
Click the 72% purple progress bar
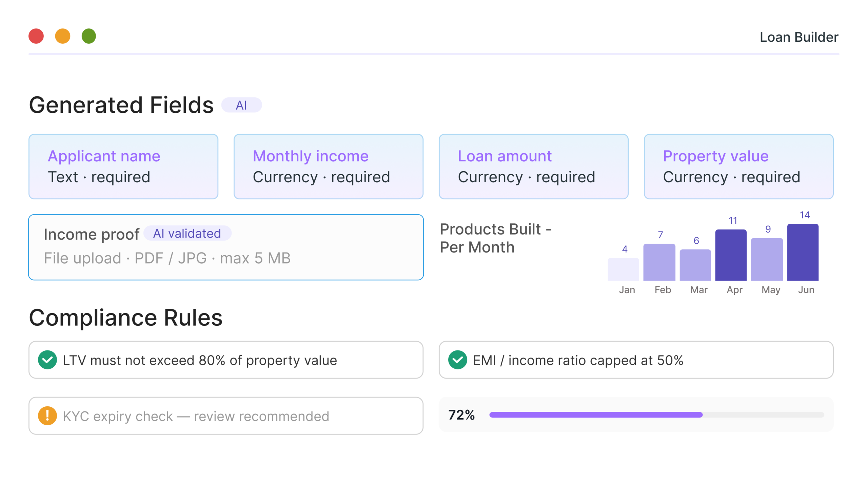click(x=596, y=415)
